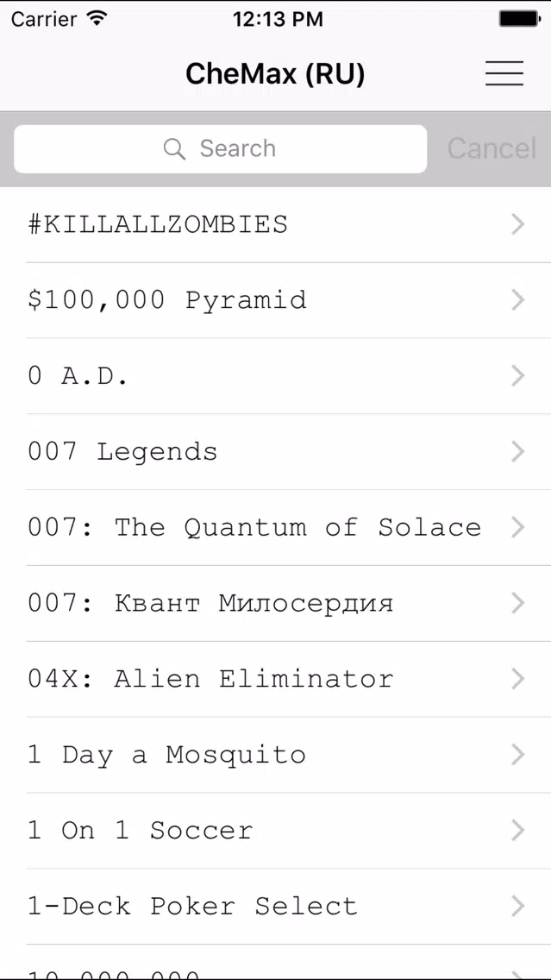Open 1 Day a Mosquito cheats
Viewport: 551px width, 980px height.
point(276,755)
